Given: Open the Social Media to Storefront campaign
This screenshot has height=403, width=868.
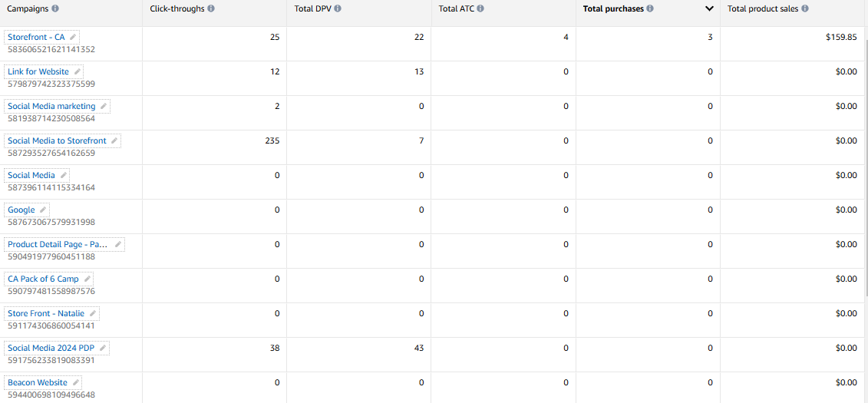Looking at the screenshot, I should 57,140.
